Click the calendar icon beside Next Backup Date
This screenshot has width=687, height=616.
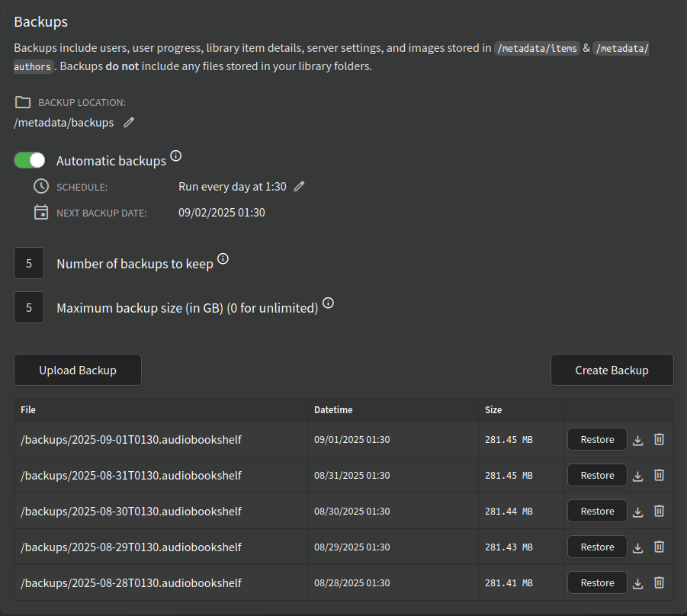[x=41, y=212]
